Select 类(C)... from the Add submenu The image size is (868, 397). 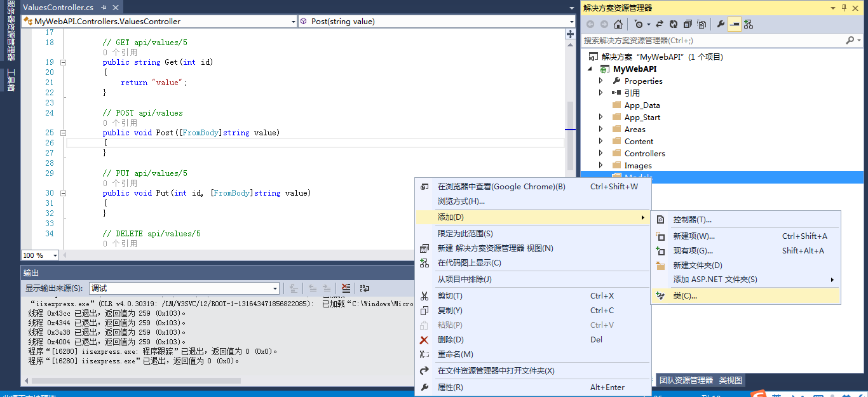coord(685,296)
